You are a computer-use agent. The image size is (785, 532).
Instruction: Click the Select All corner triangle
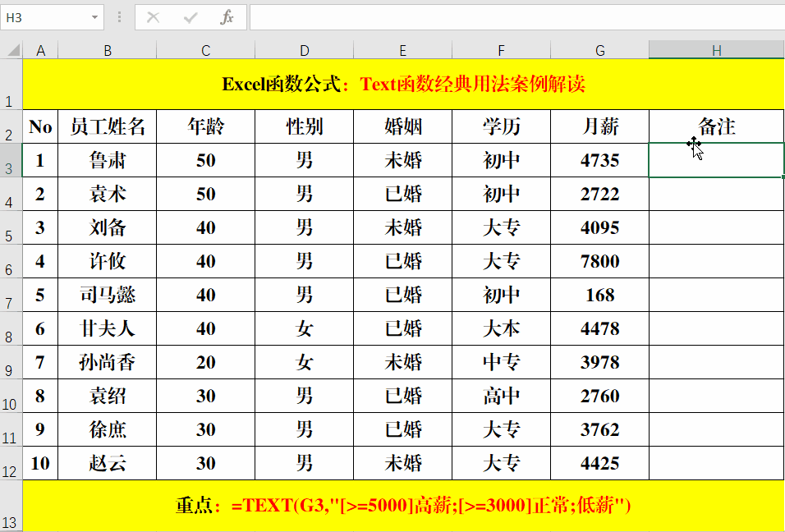click(x=12, y=50)
